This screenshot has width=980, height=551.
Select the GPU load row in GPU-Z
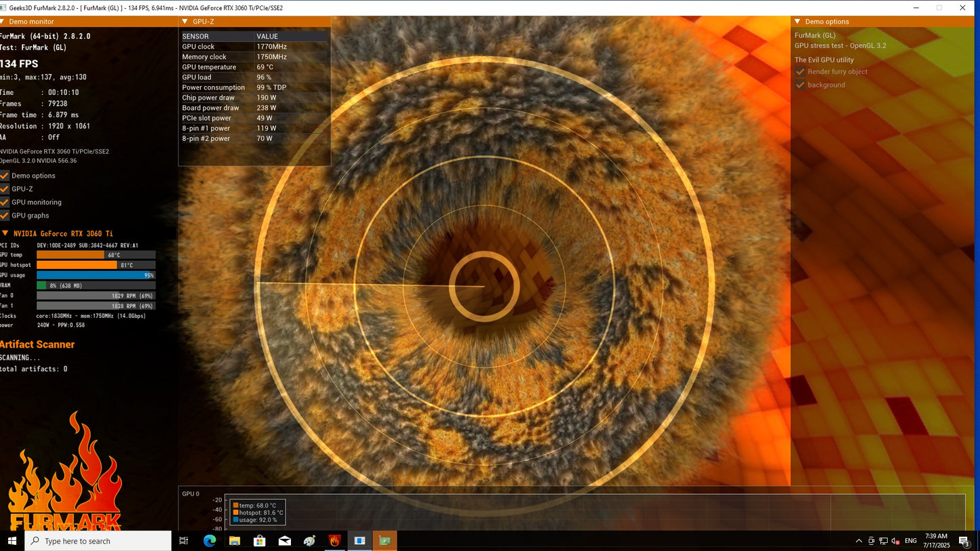pos(254,77)
